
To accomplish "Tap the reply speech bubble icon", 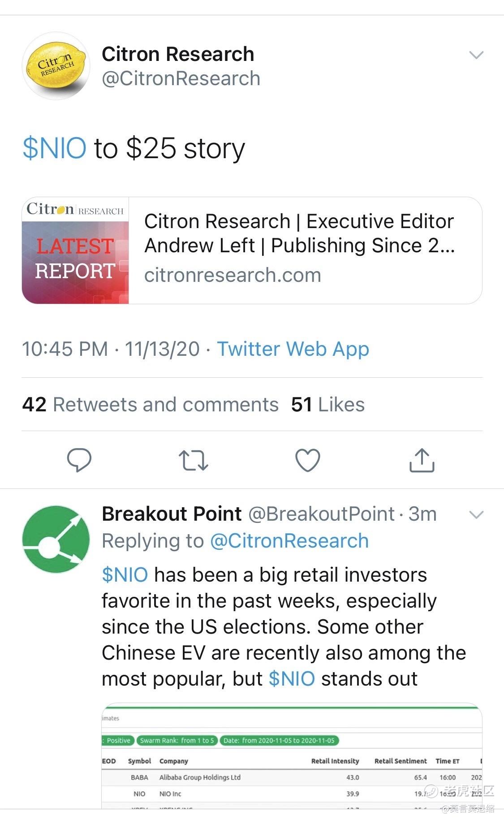I will click(79, 460).
